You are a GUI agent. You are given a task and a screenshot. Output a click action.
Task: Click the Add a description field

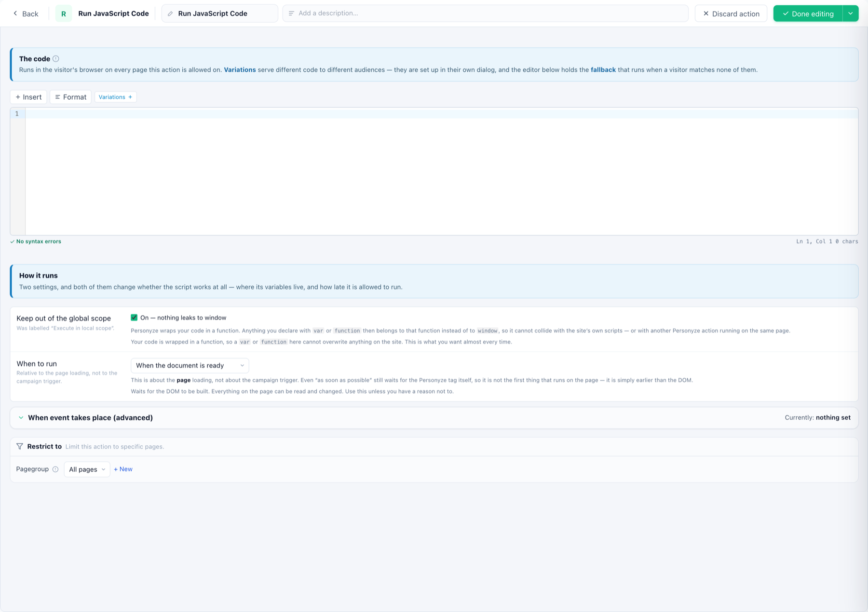click(x=486, y=13)
